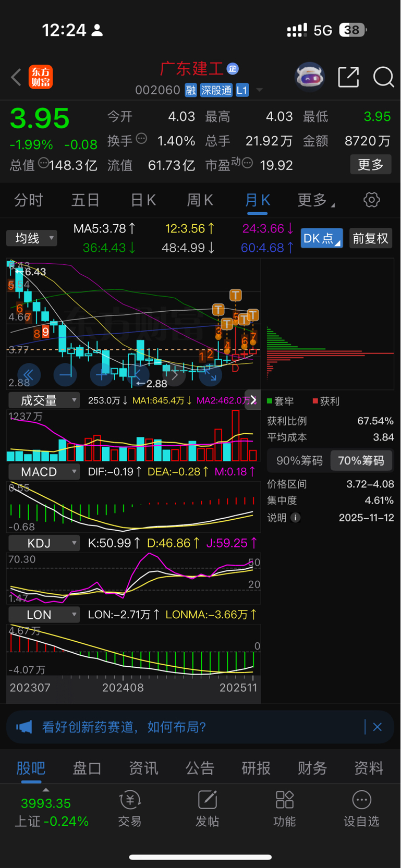
Task: Expand the 更多 chart period menu
Action: [316, 200]
